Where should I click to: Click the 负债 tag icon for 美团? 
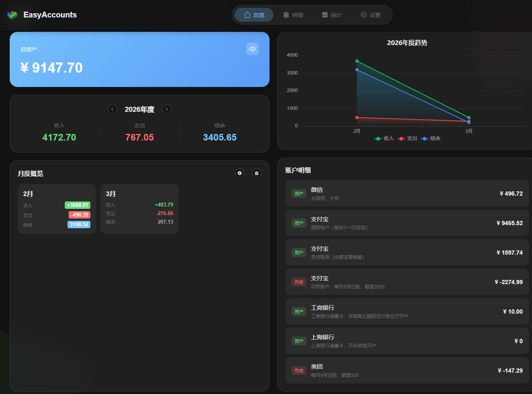coord(299,370)
